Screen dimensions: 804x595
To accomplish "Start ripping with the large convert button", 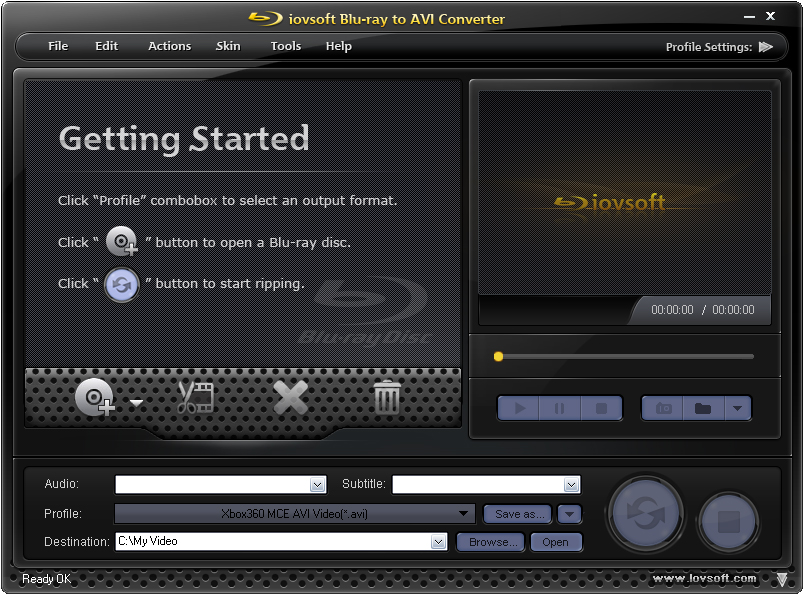I will (x=646, y=513).
